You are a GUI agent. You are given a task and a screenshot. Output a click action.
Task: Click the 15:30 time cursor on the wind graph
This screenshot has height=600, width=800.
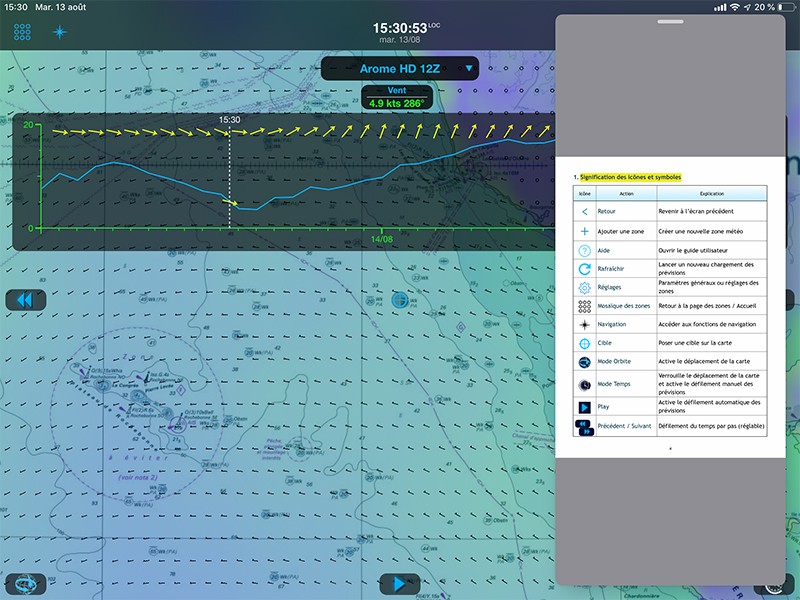click(230, 120)
